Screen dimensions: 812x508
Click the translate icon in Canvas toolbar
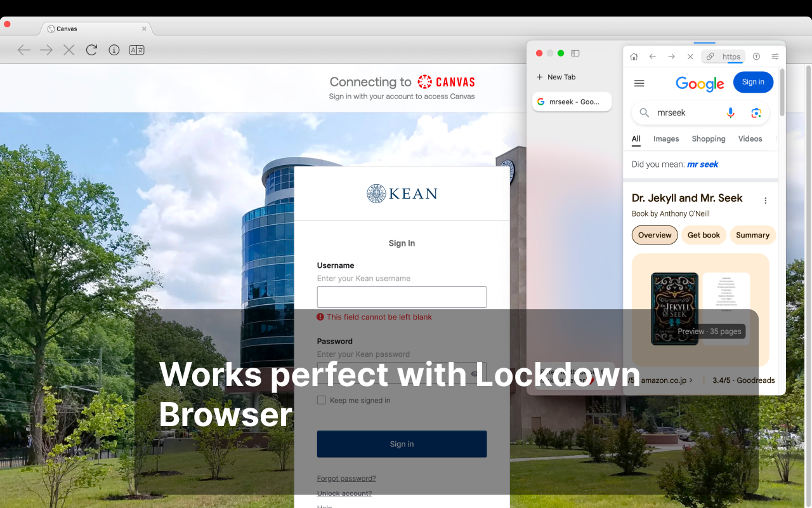coord(136,50)
